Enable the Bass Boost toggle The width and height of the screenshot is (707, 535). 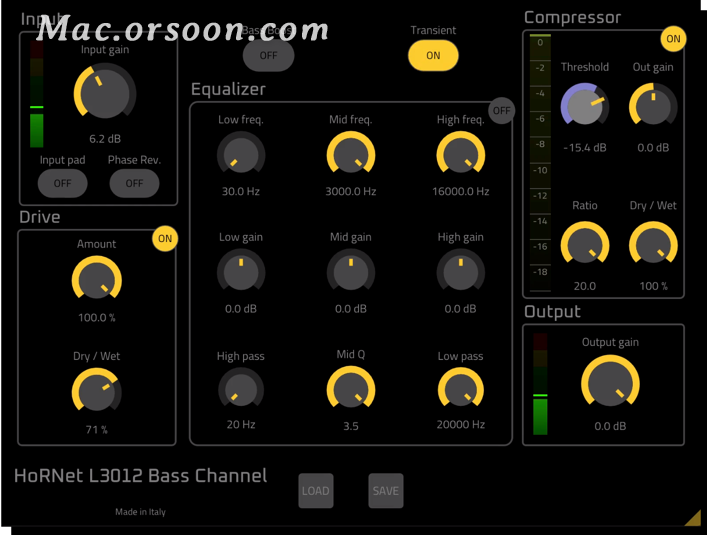pos(268,55)
